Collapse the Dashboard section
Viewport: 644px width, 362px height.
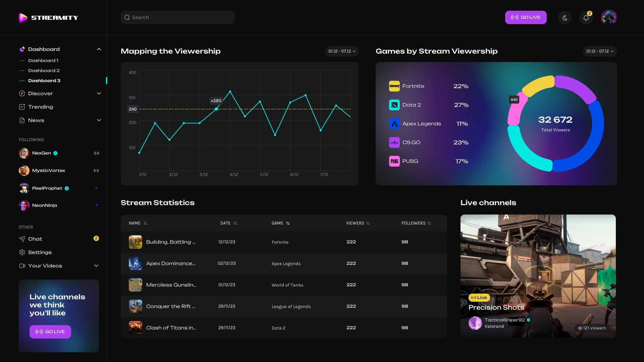[x=99, y=49]
